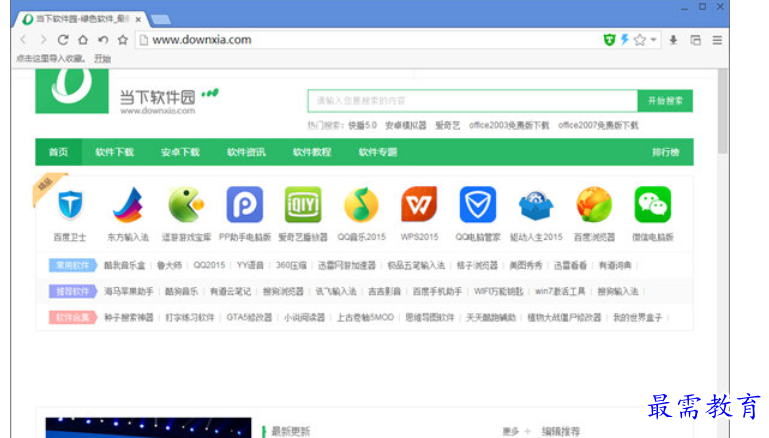Open the 排行榜 navigation item
Image resolution: width=769 pixels, height=438 pixels.
(x=666, y=152)
